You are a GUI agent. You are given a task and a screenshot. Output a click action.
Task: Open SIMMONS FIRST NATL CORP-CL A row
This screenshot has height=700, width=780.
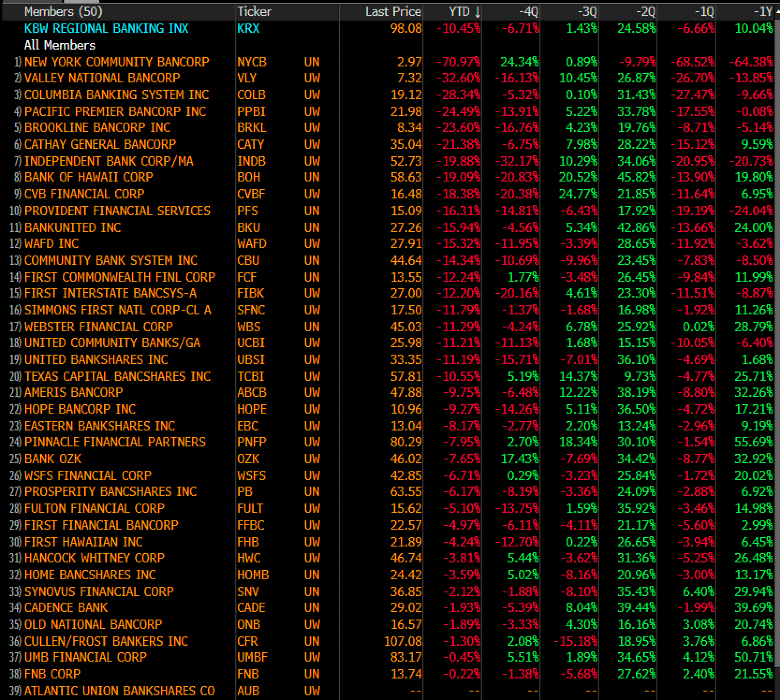tap(389, 310)
